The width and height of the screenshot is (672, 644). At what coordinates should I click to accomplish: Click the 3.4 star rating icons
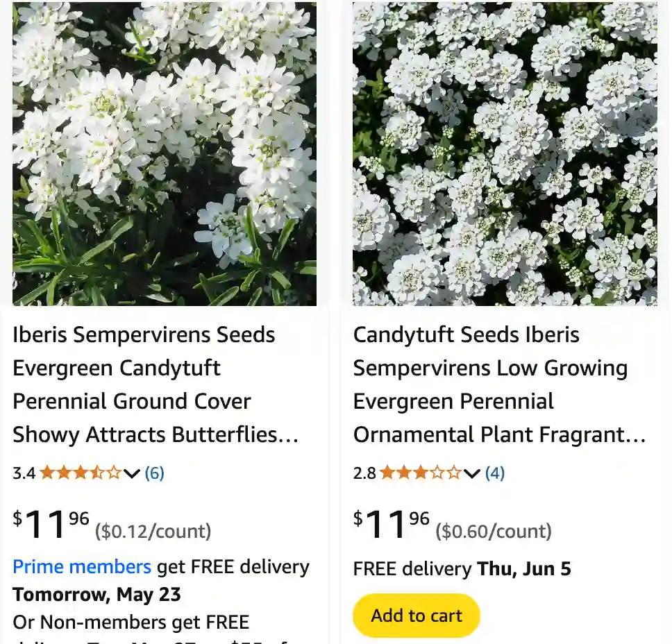tap(81, 473)
